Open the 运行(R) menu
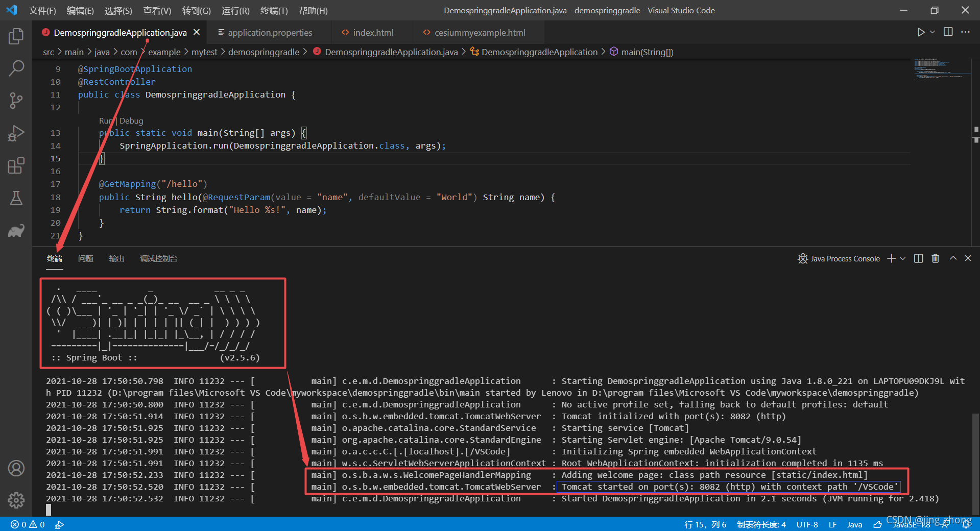The height and width of the screenshot is (531, 980). click(235, 11)
